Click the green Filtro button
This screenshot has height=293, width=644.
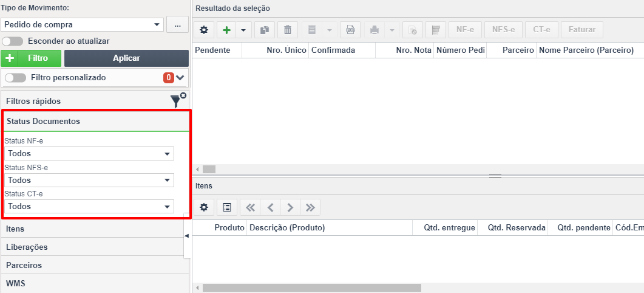pyautogui.click(x=31, y=58)
